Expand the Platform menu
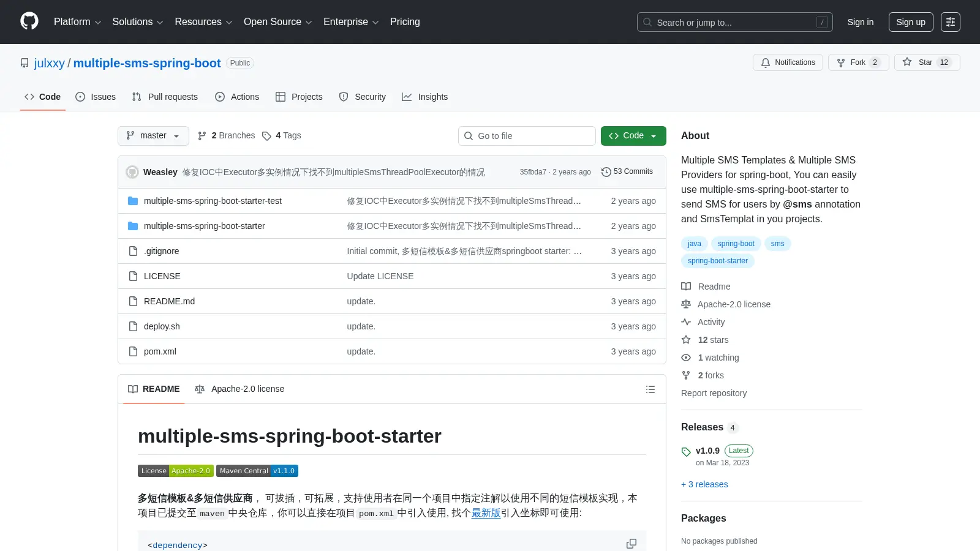 pyautogui.click(x=77, y=22)
